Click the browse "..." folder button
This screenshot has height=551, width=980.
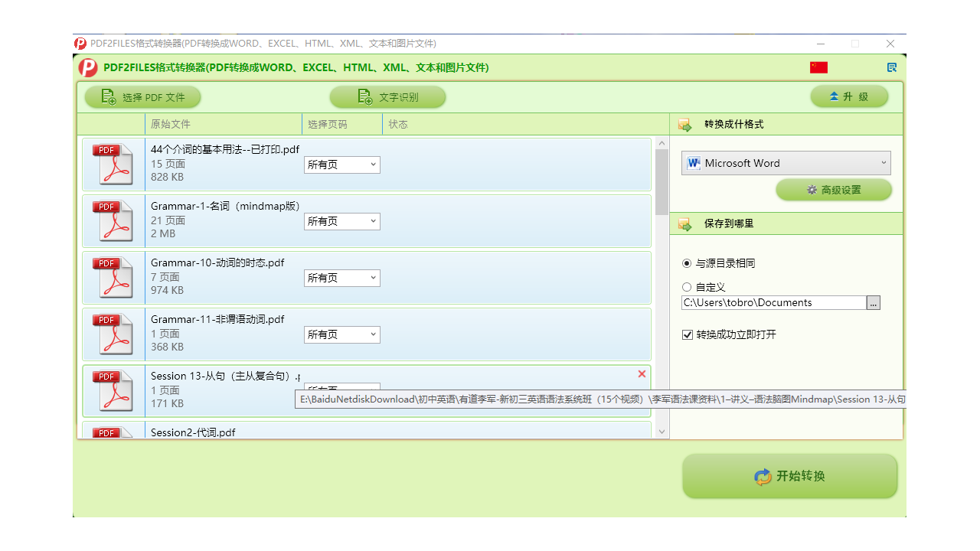tap(874, 303)
